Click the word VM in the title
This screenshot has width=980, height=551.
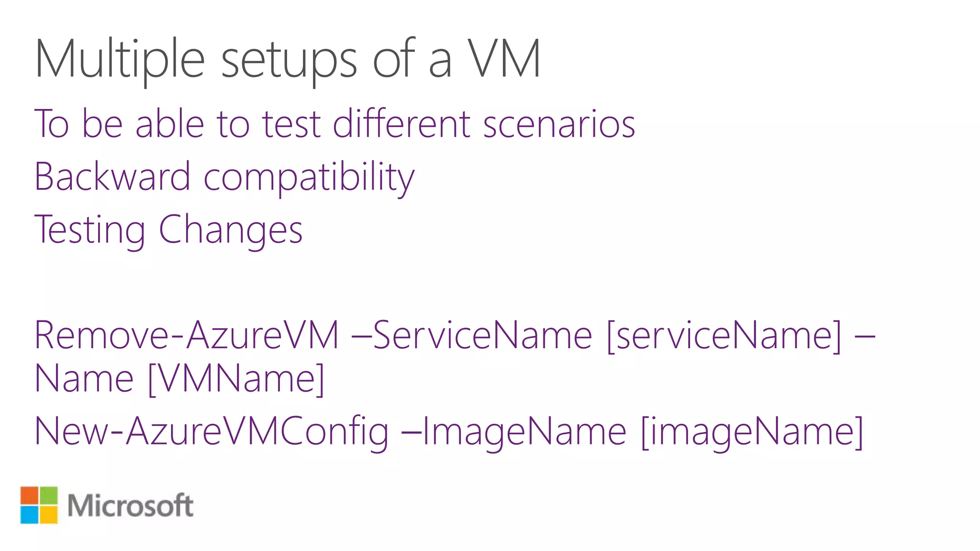[504, 58]
